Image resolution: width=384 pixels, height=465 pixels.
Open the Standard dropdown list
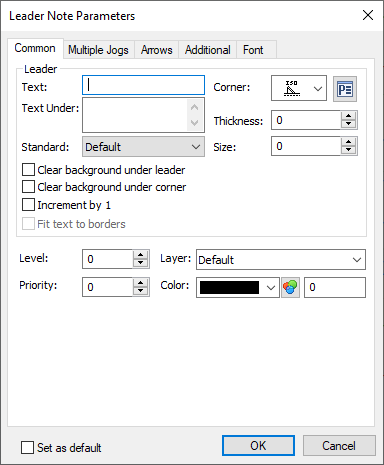pos(143,146)
